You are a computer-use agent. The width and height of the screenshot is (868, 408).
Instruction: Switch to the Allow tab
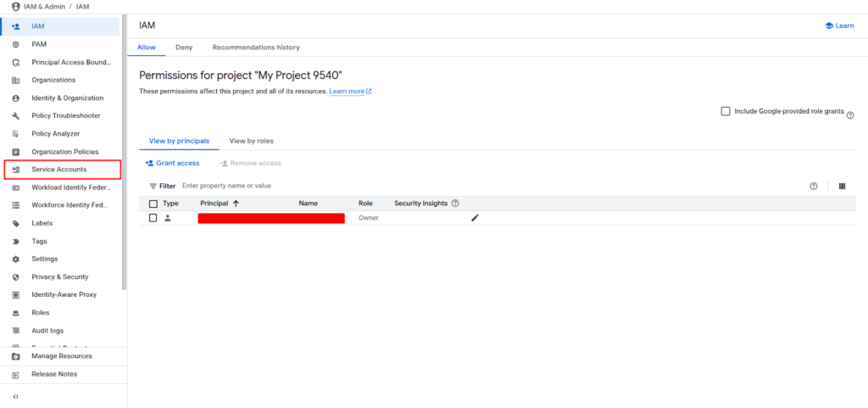tap(146, 48)
